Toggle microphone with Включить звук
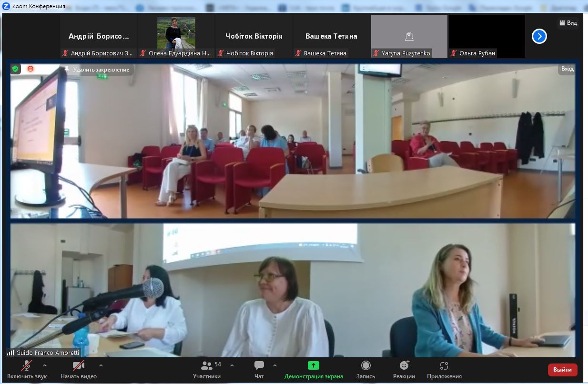This screenshot has width=588, height=384. pyautogui.click(x=27, y=370)
